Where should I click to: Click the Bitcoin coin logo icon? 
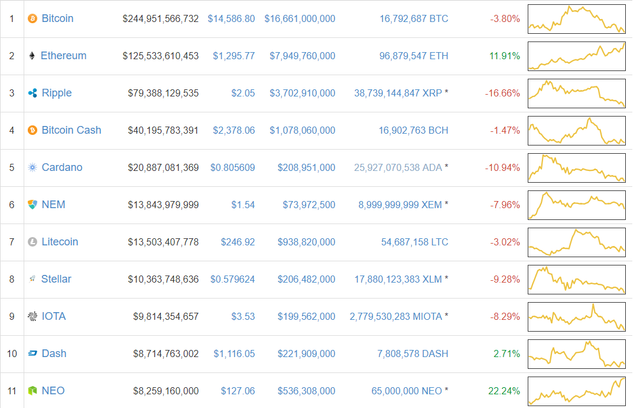pyautogui.click(x=32, y=19)
